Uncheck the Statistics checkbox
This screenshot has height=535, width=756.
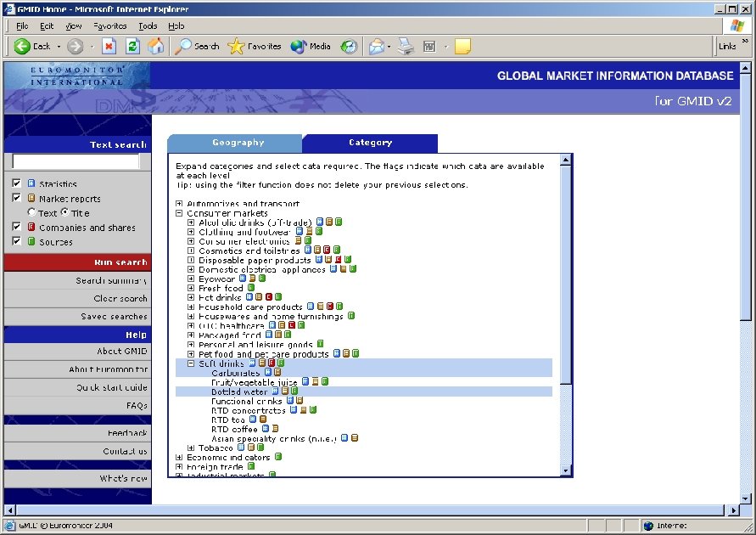[17, 183]
